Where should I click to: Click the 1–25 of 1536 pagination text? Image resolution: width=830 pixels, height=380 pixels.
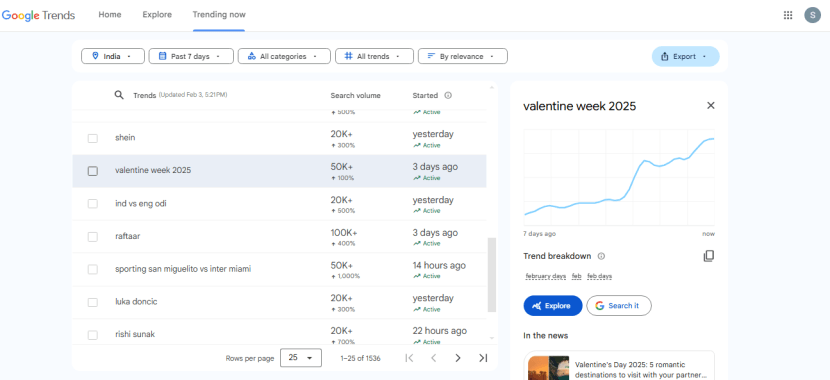pyautogui.click(x=360, y=358)
